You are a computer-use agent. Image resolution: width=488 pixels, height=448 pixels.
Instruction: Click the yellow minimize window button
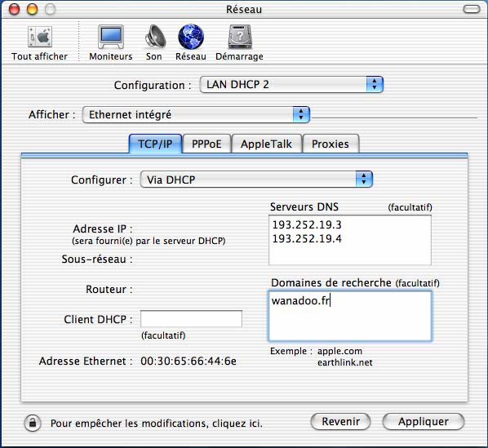(32, 9)
